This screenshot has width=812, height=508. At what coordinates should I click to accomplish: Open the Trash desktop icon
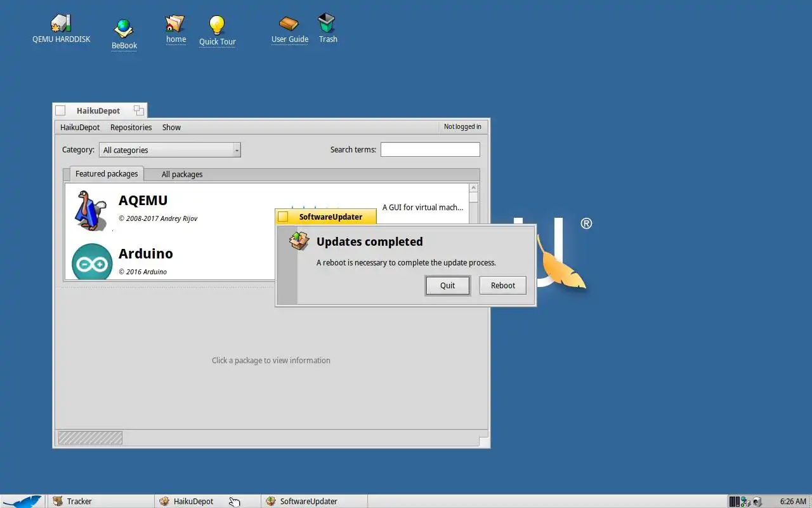tap(327, 23)
